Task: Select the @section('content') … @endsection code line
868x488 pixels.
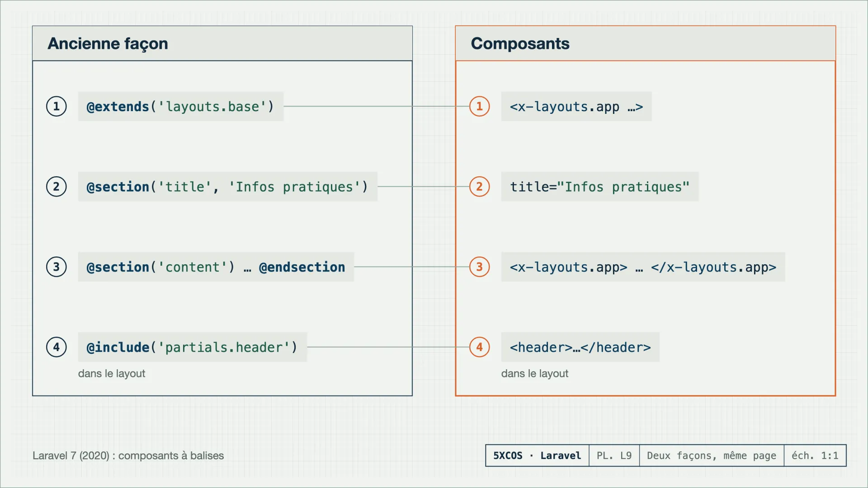Action: click(x=216, y=267)
